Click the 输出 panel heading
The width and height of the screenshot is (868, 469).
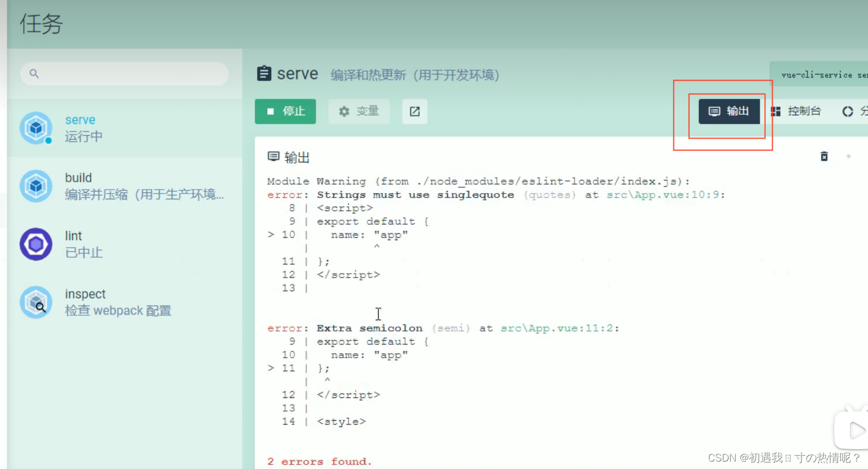point(297,157)
